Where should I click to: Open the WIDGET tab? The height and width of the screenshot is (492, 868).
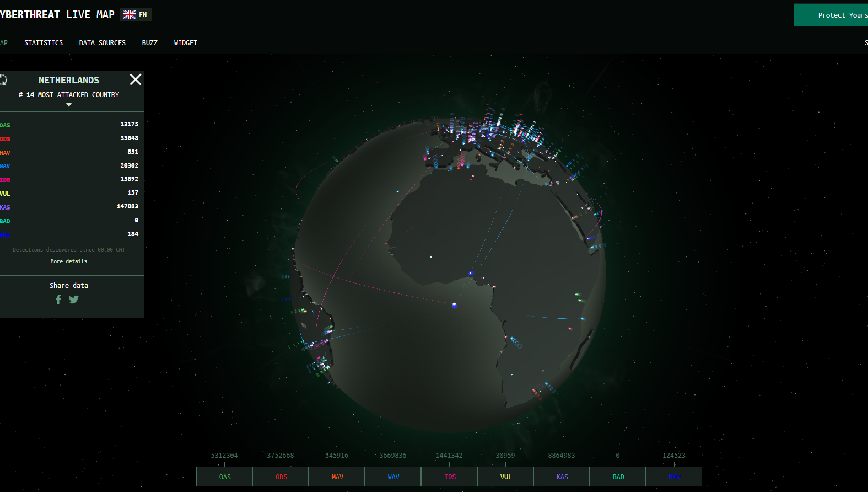click(186, 42)
